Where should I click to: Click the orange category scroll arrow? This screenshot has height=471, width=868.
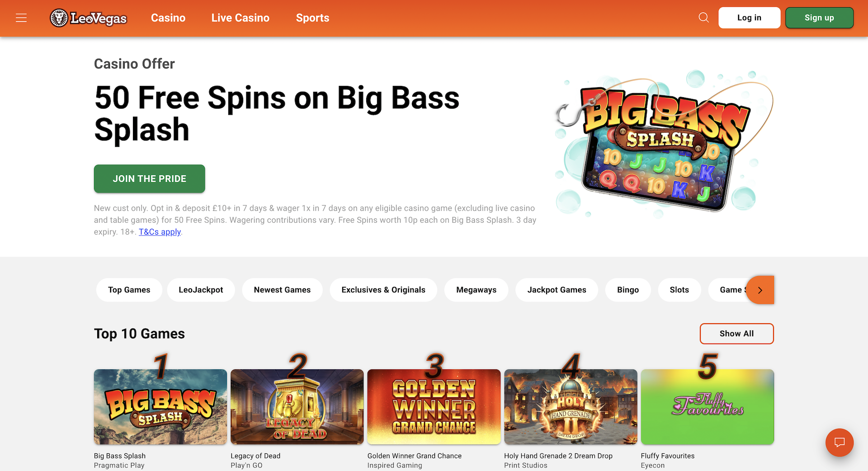tap(760, 290)
